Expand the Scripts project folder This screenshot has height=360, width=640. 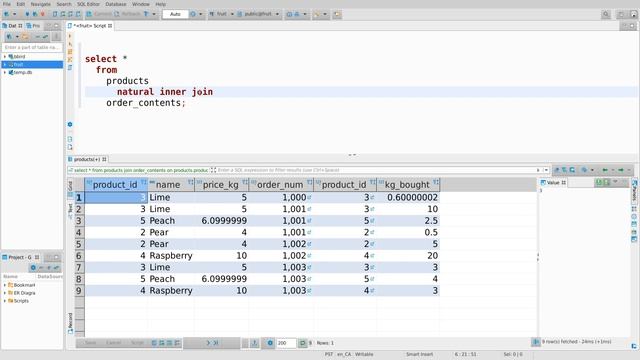(x=5, y=301)
